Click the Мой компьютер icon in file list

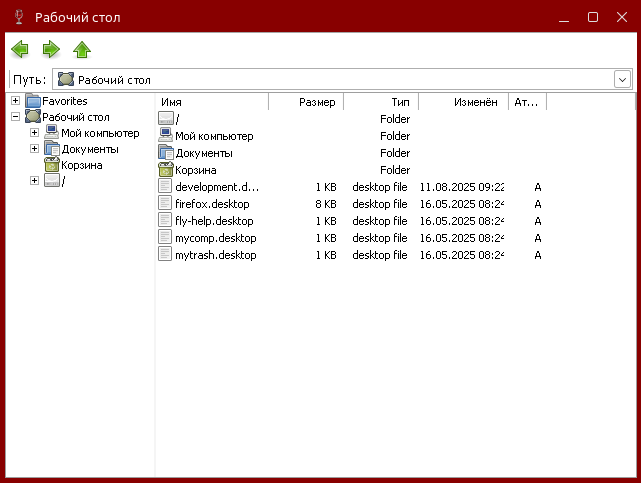[x=166, y=136]
